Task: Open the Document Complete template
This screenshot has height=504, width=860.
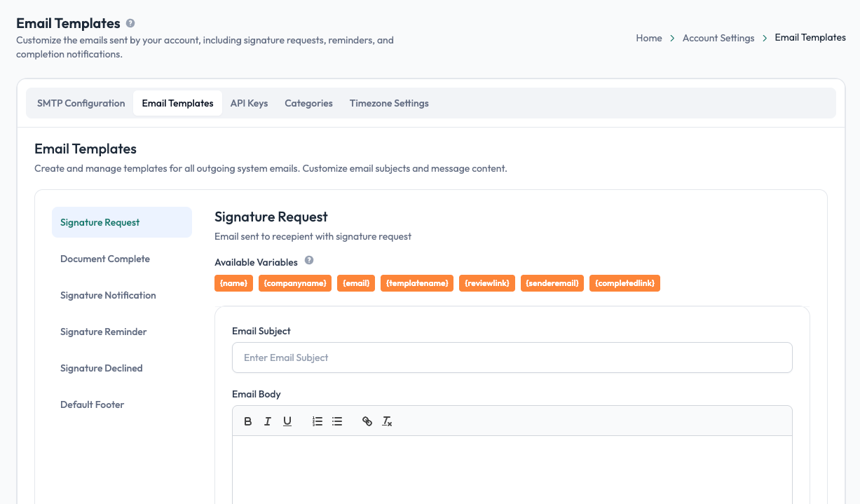Action: coord(122,259)
